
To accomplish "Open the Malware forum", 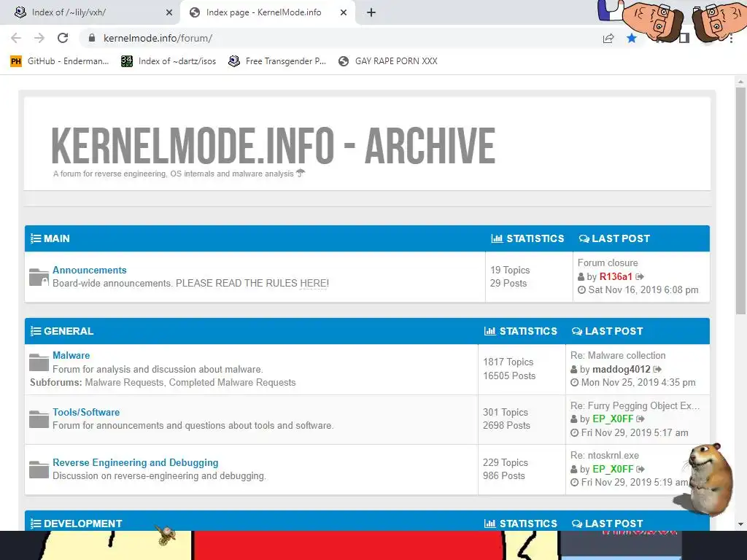I will point(71,355).
